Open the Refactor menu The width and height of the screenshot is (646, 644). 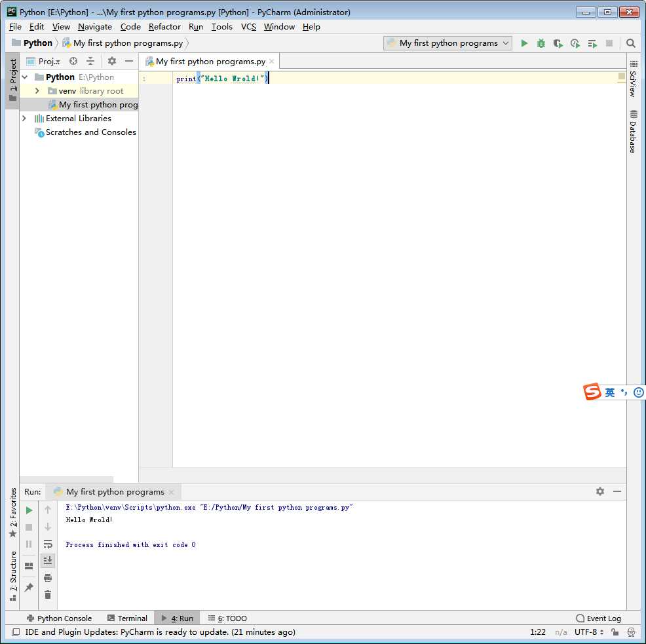click(164, 27)
